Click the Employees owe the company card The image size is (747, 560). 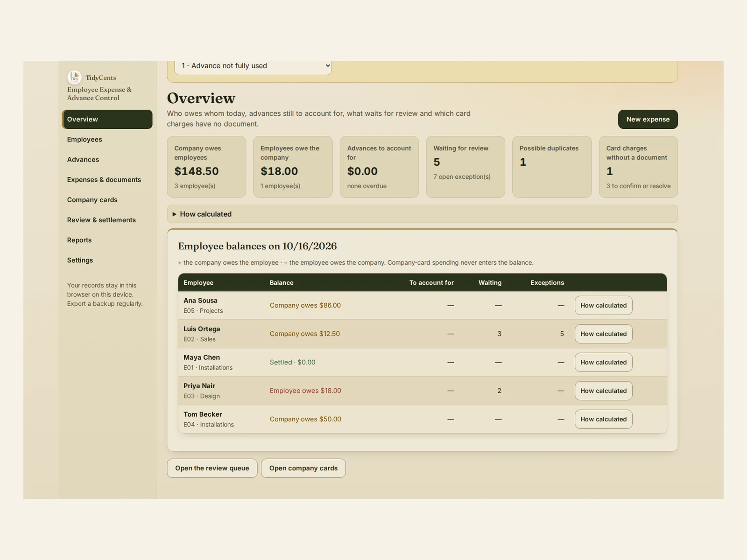pos(293,167)
